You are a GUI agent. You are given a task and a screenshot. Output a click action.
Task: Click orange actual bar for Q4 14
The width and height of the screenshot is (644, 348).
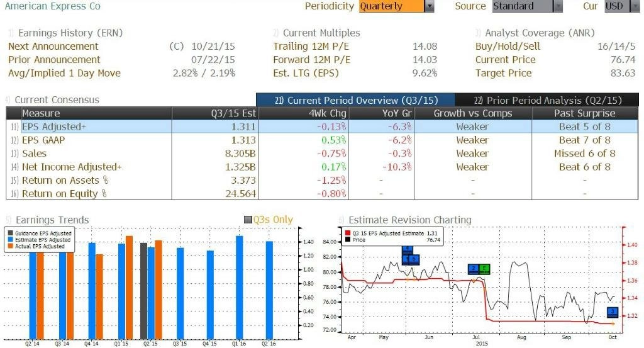pos(99,296)
